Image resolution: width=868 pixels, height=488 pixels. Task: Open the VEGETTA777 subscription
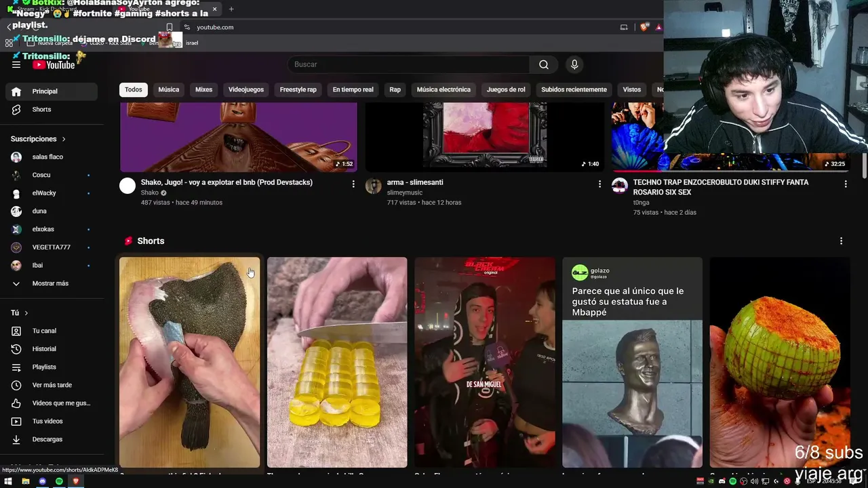[x=52, y=247]
